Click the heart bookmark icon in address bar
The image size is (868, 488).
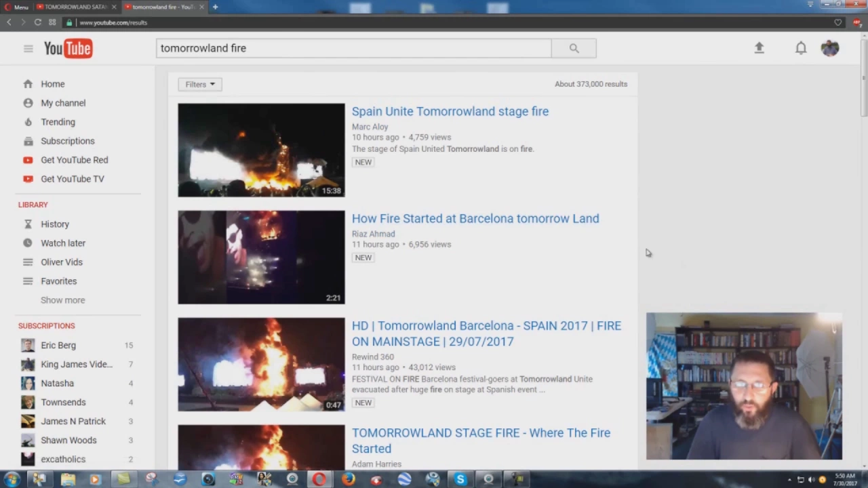(x=838, y=22)
